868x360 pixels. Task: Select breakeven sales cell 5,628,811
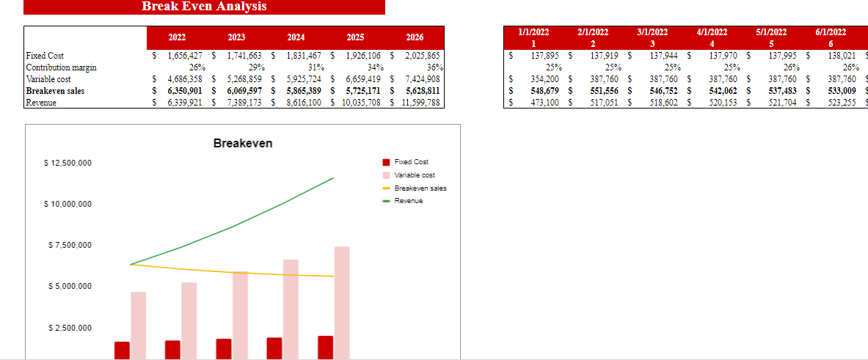click(x=415, y=91)
